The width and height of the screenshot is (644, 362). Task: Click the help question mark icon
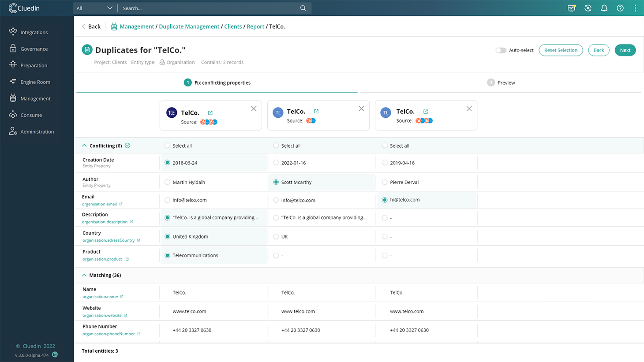tap(620, 8)
